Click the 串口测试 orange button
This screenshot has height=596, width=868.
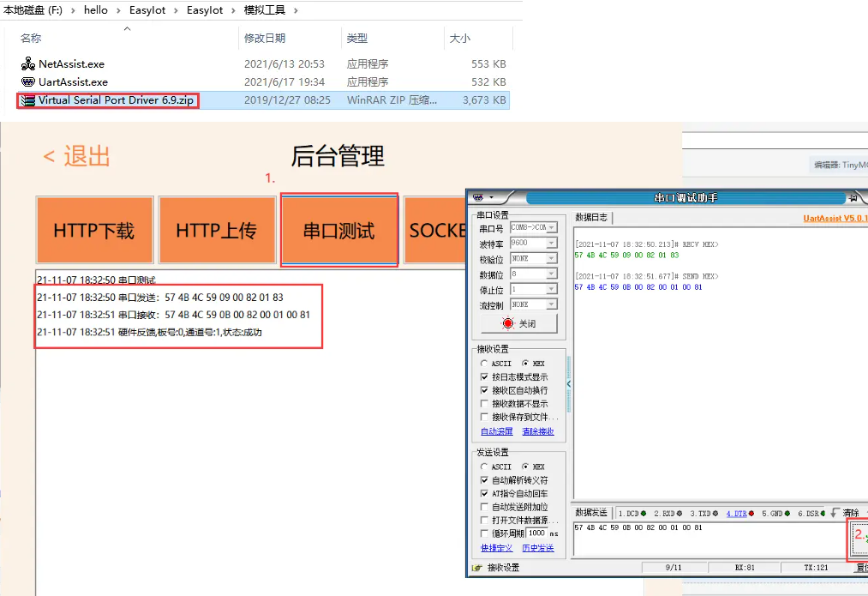[339, 231]
